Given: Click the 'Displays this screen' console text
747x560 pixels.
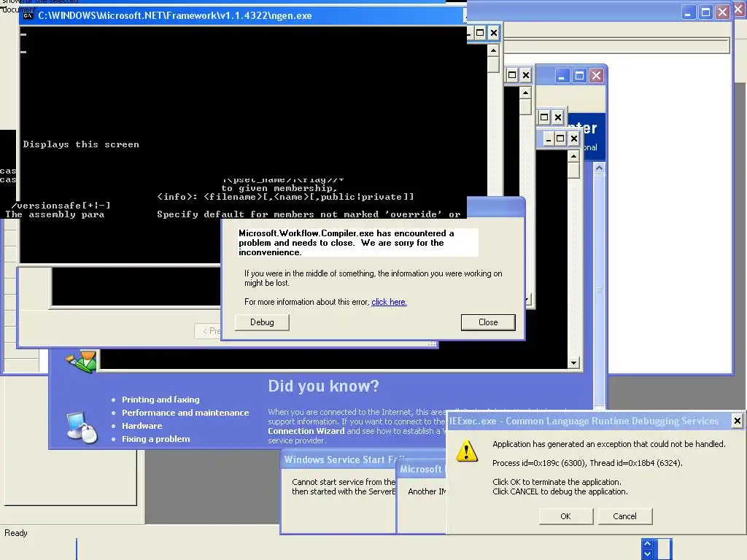Looking at the screenshot, I should coord(81,144).
